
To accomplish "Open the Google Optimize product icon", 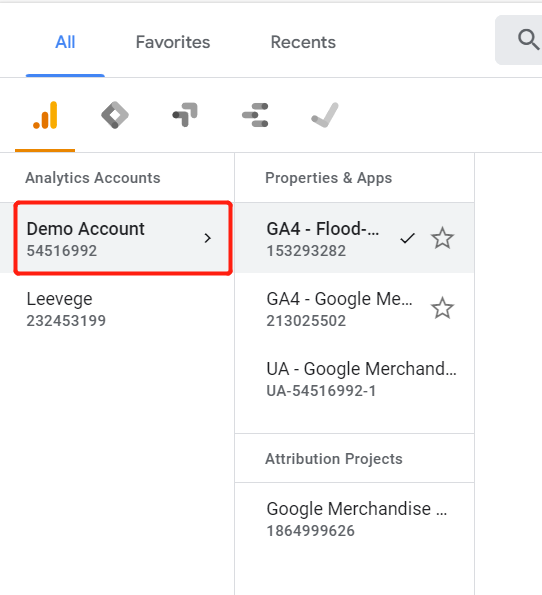I will [x=185, y=115].
